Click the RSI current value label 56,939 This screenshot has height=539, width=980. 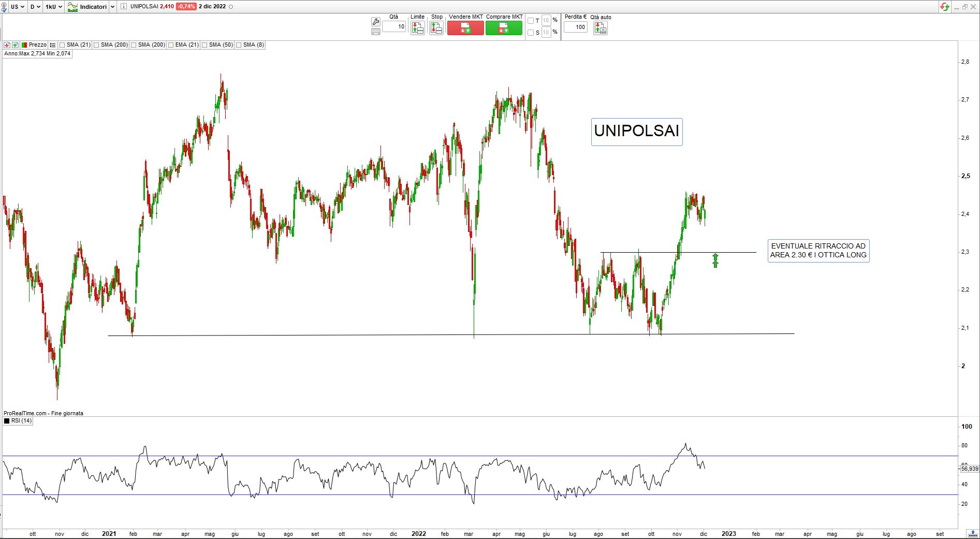[970, 469]
